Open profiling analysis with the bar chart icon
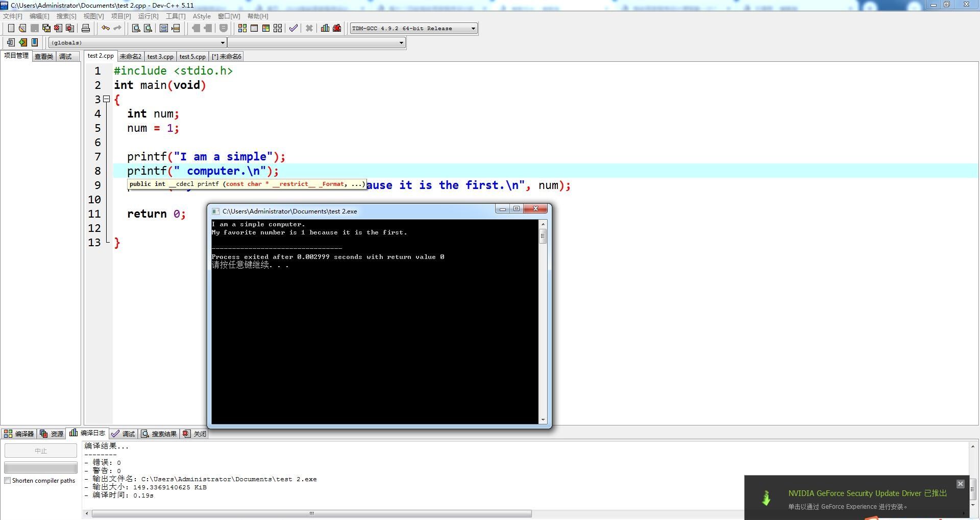Image resolution: width=980 pixels, height=520 pixels. tap(325, 28)
